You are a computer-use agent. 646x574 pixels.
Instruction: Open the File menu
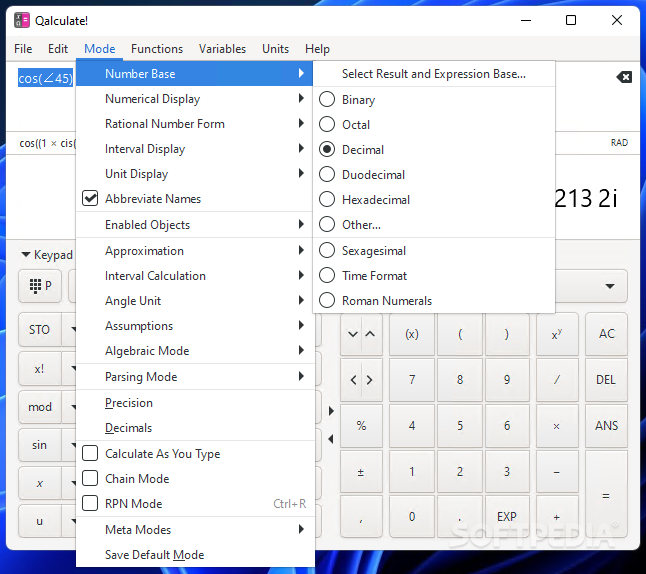click(23, 49)
